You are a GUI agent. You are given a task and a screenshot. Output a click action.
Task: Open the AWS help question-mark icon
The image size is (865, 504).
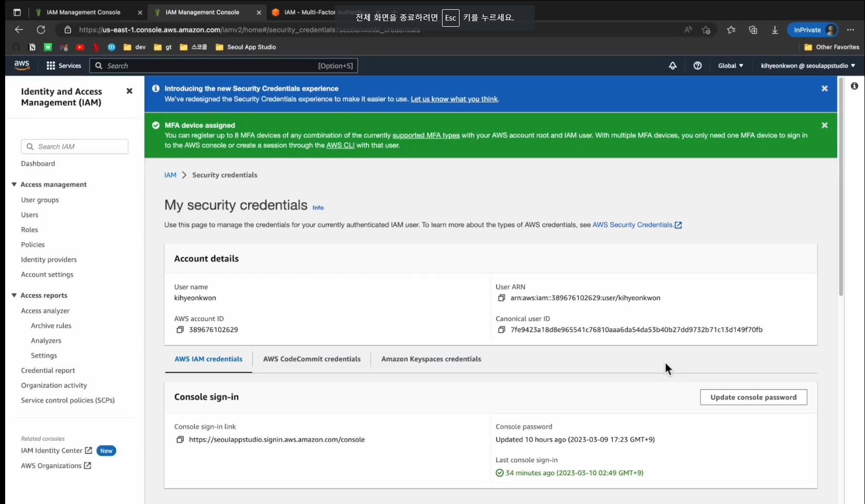click(x=697, y=66)
